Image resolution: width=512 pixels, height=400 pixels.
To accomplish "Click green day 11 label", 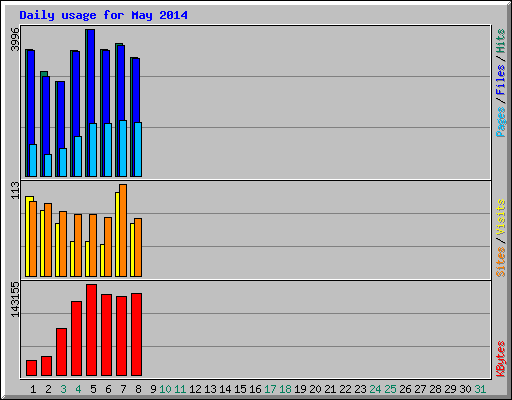I will tap(180, 389).
